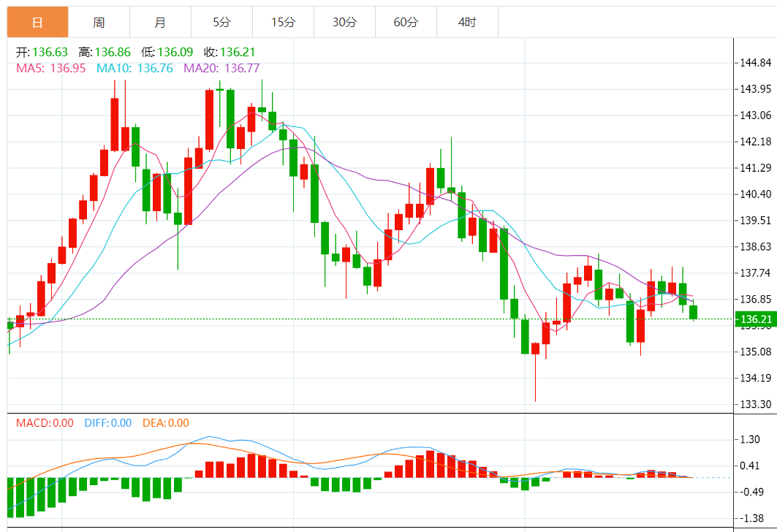
Task: Click the MA20: 136.77 legend
Action: click(221, 68)
